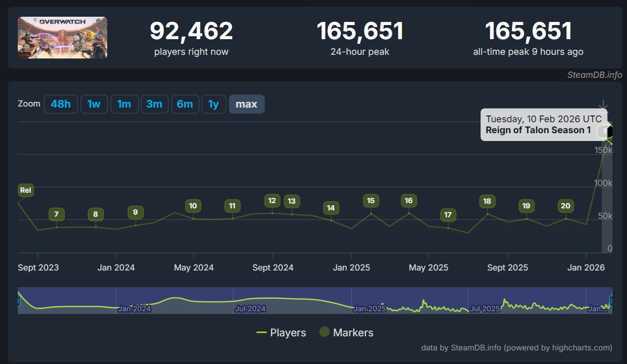Click the 'Rel' release marker
This screenshot has height=364, width=627.
pyautogui.click(x=26, y=191)
